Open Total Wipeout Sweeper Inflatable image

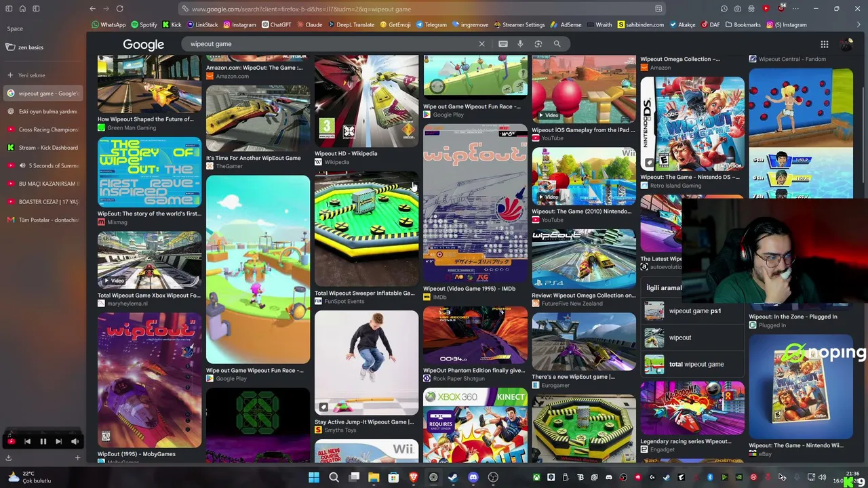[366, 229]
